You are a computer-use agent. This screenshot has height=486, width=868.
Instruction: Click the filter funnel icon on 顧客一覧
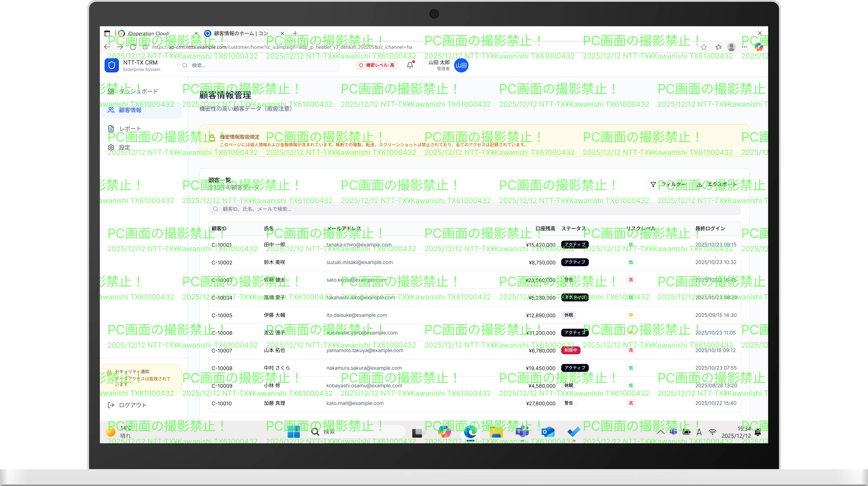click(653, 184)
